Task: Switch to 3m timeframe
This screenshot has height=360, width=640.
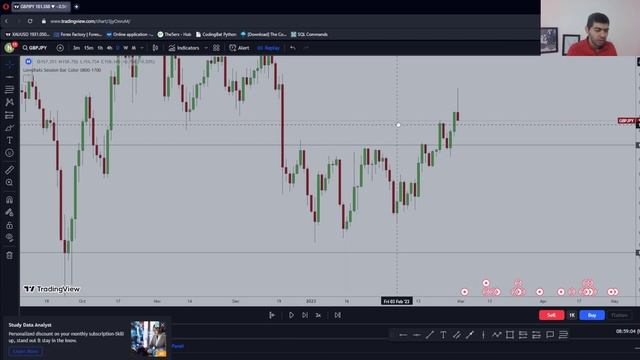Action: [76, 48]
